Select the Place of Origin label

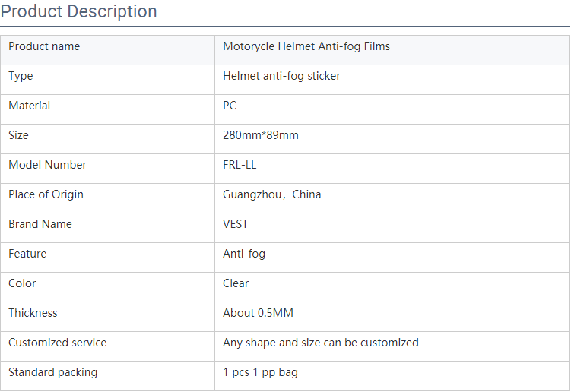pyautogui.click(x=46, y=194)
